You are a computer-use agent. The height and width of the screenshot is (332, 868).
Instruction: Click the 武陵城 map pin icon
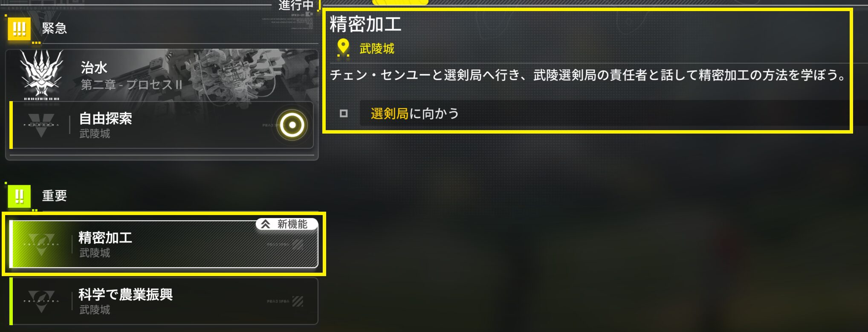[343, 48]
